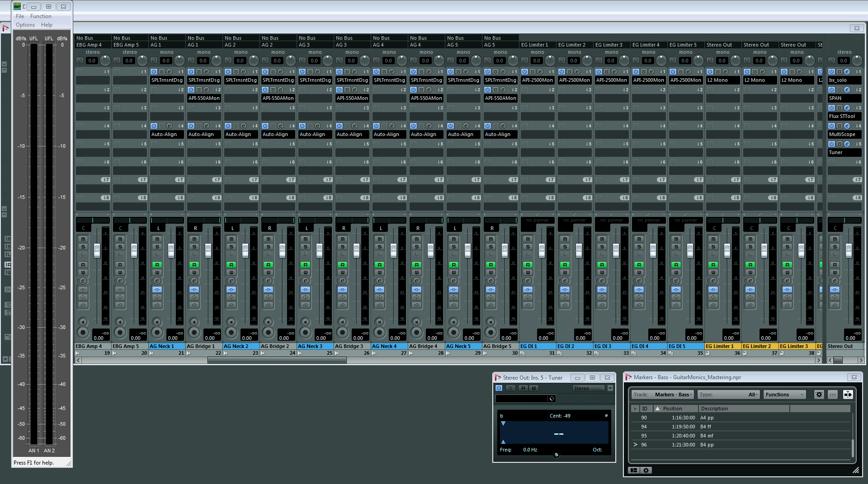868x484 pixels.
Task: Click the EBG Amp 4 volume fader
Action: point(97,250)
